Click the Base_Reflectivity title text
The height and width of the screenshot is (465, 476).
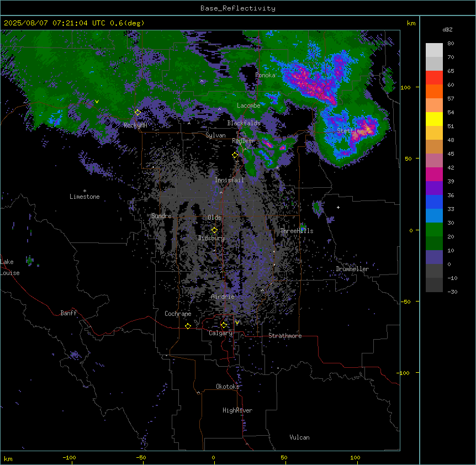coord(237,8)
